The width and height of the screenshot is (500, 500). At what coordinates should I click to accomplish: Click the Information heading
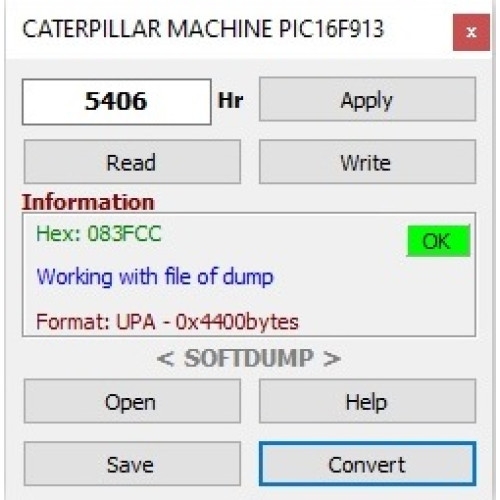click(x=88, y=202)
